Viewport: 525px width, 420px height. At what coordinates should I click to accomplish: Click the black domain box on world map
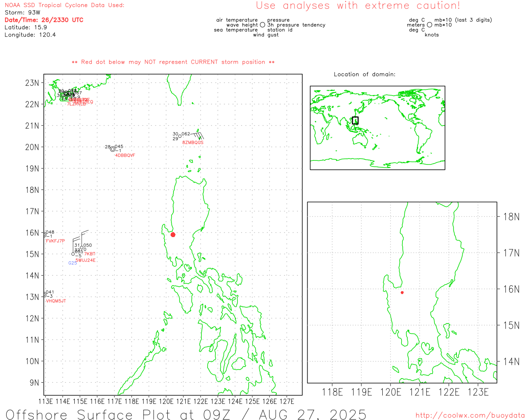pyautogui.click(x=355, y=120)
